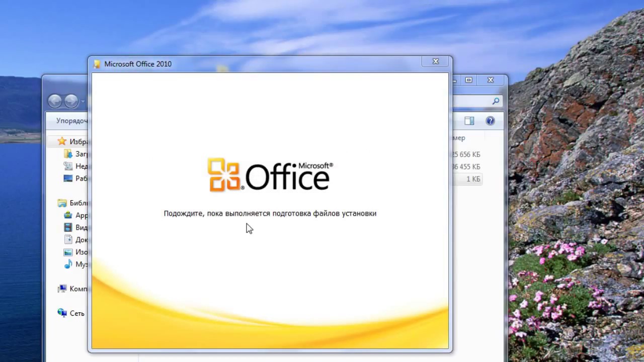
Task: Click the Подождите, пока выполняется подготовка message
Action: click(x=270, y=213)
